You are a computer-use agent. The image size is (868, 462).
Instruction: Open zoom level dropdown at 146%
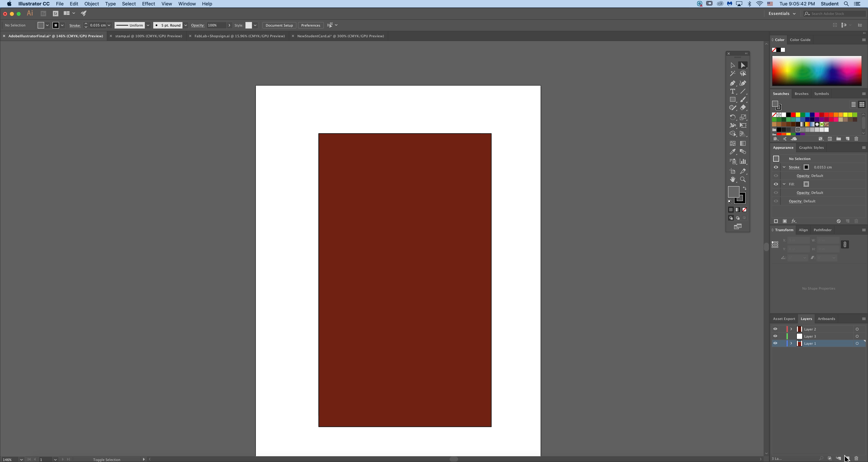(21, 459)
